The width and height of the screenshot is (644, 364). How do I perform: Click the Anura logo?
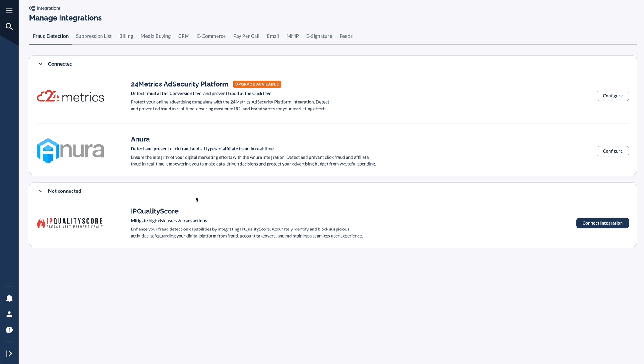point(70,151)
